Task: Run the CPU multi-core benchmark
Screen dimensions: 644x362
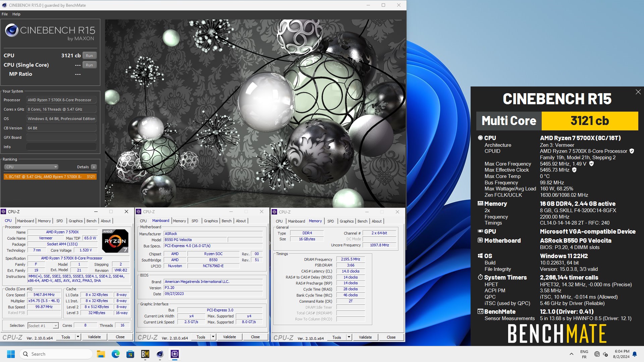Action: pos(89,56)
